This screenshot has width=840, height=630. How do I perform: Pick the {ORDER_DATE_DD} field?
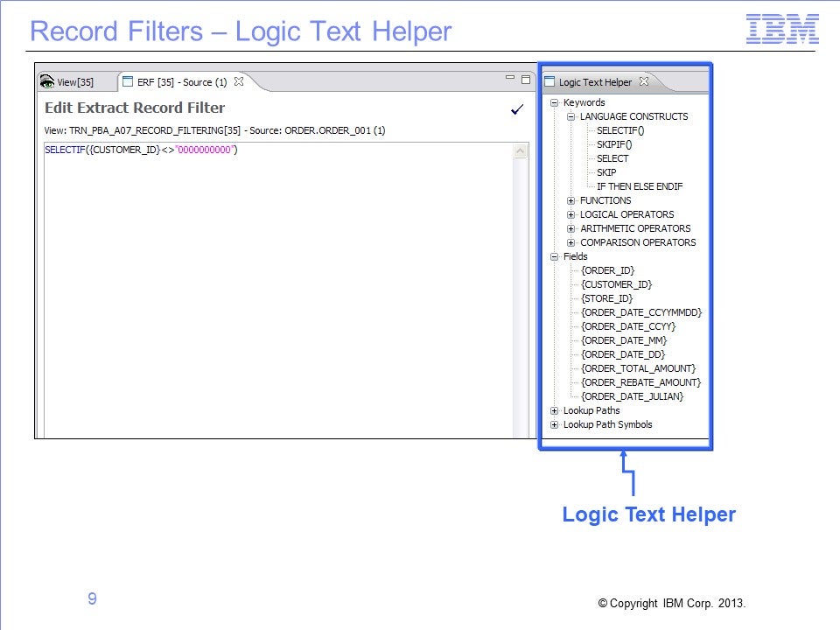pyautogui.click(x=623, y=354)
